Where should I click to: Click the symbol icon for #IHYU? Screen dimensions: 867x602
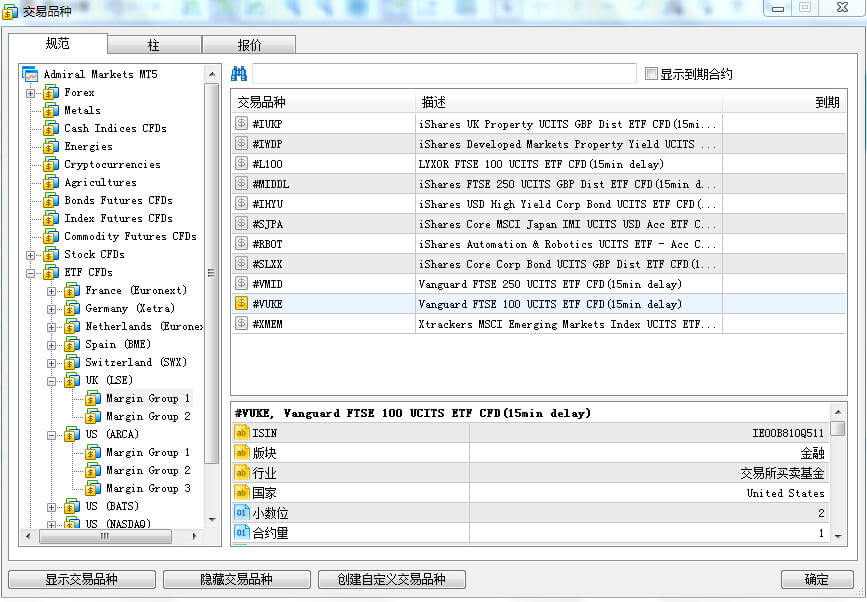241,203
